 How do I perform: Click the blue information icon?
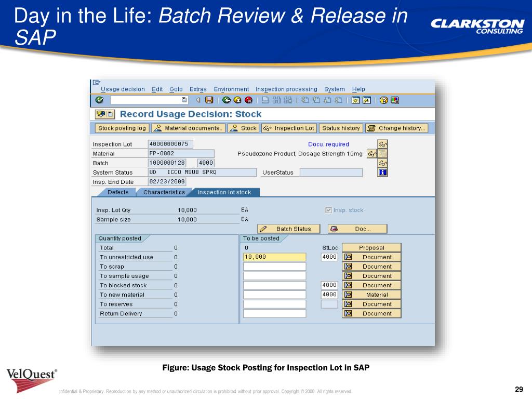point(382,172)
